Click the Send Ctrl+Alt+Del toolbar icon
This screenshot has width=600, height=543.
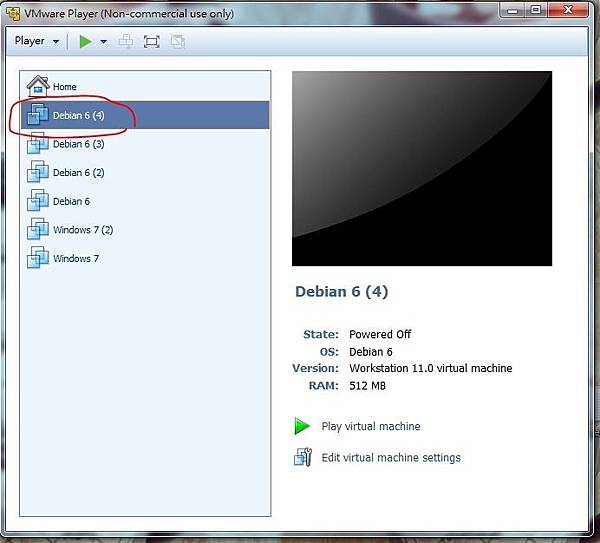coord(126,41)
